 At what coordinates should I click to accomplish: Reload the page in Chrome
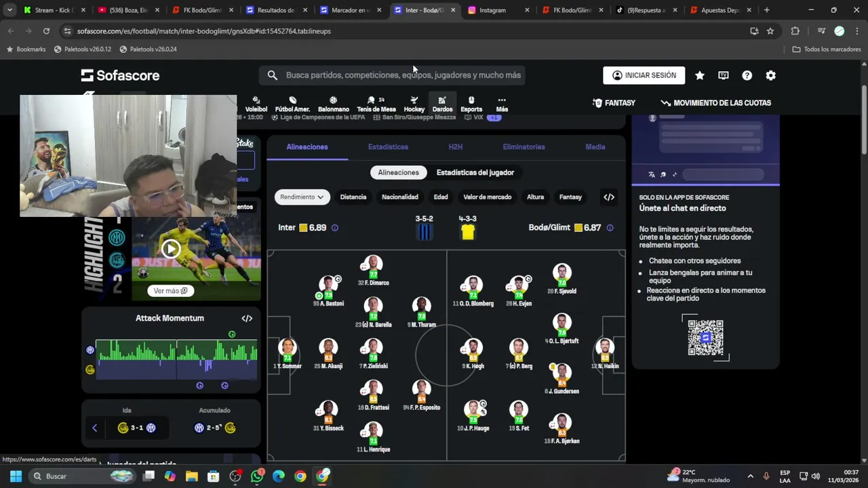coord(46,31)
